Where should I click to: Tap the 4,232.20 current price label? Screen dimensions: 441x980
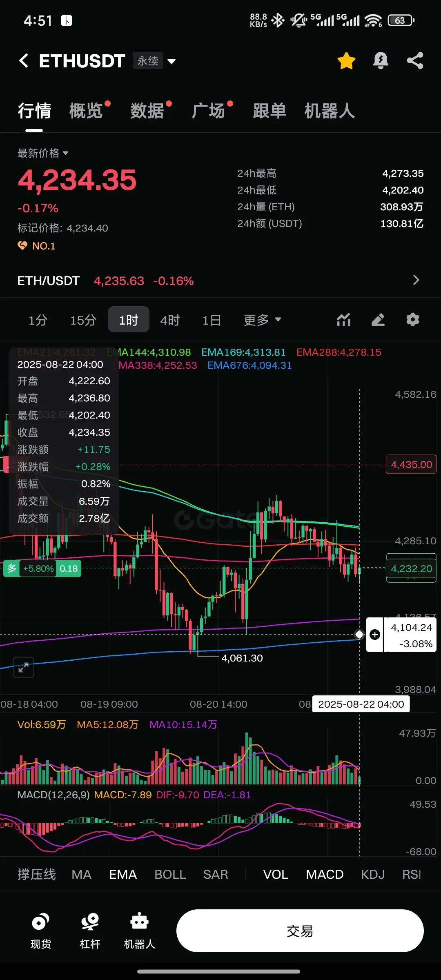click(x=411, y=568)
